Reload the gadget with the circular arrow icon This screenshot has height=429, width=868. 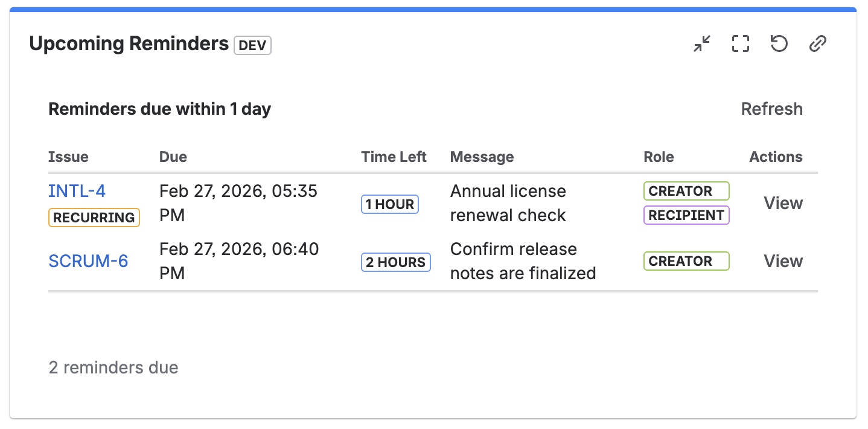pyautogui.click(x=779, y=43)
